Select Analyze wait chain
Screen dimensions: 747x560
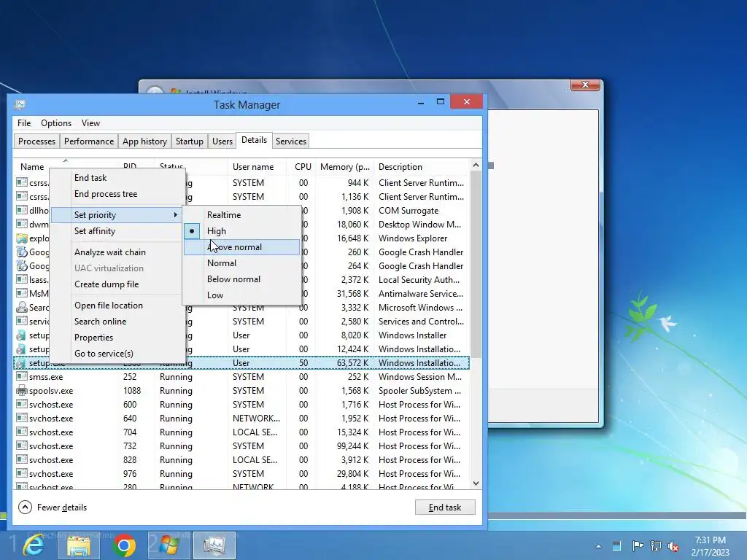[117, 252]
